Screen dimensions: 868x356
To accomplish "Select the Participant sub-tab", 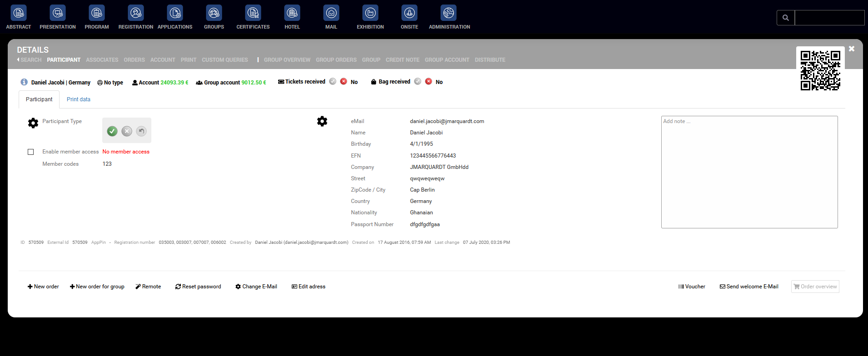I will [39, 99].
